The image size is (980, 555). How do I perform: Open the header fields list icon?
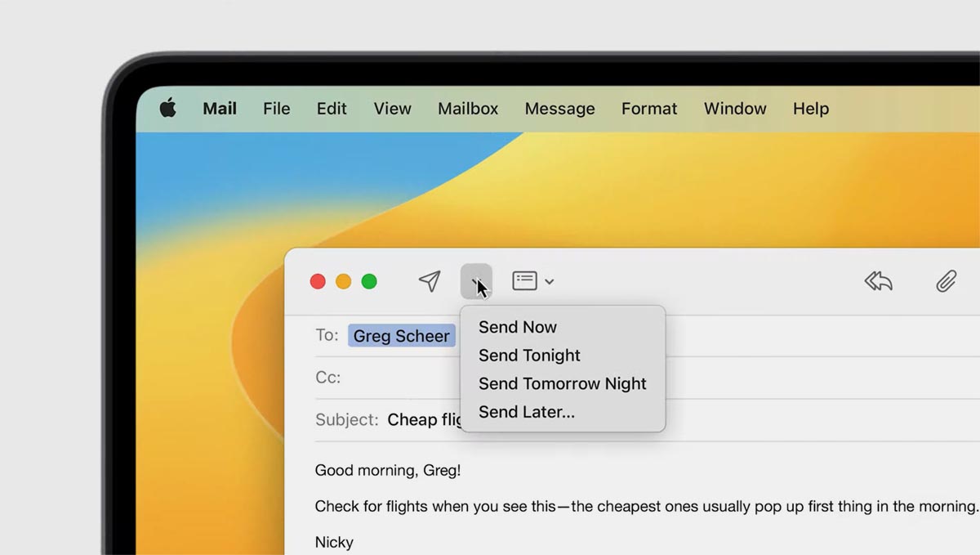[524, 281]
